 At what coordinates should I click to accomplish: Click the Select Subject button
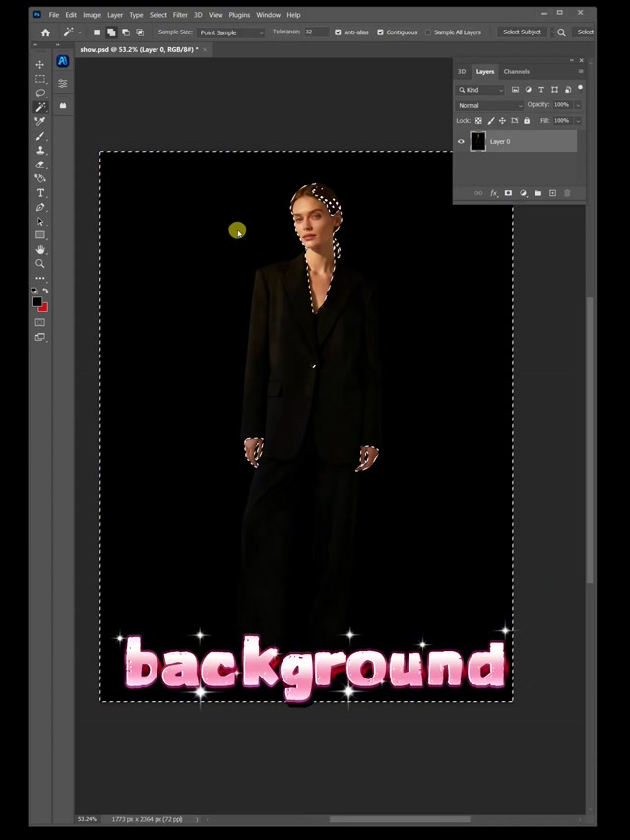[x=522, y=32]
